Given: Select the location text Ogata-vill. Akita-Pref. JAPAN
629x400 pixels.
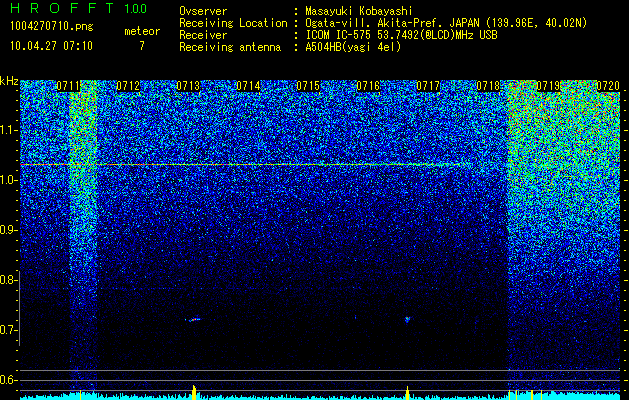Looking at the screenshot, I should [x=392, y=23].
